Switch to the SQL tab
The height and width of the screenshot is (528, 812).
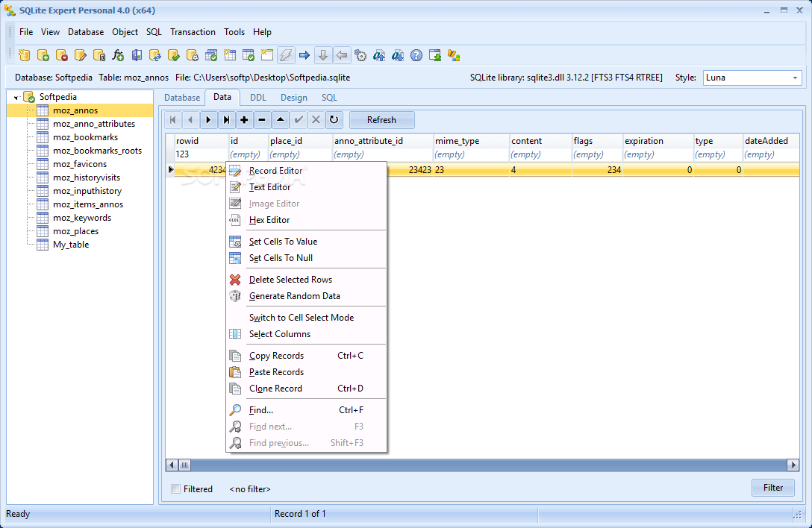(329, 98)
